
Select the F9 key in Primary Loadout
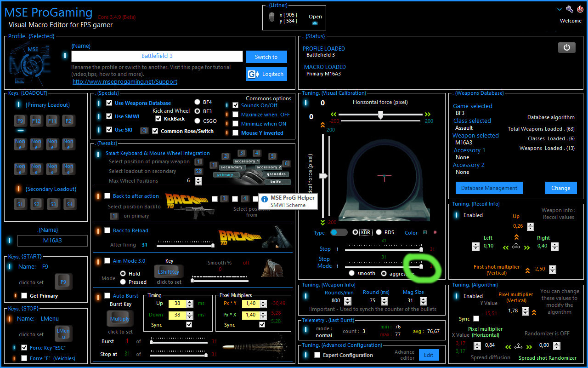click(x=20, y=121)
